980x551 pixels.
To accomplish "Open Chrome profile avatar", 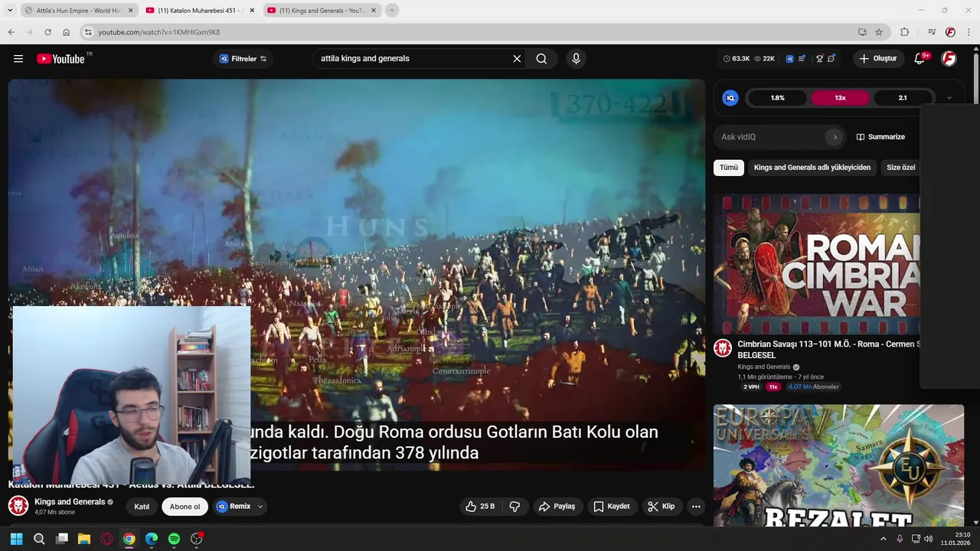I will point(950,32).
